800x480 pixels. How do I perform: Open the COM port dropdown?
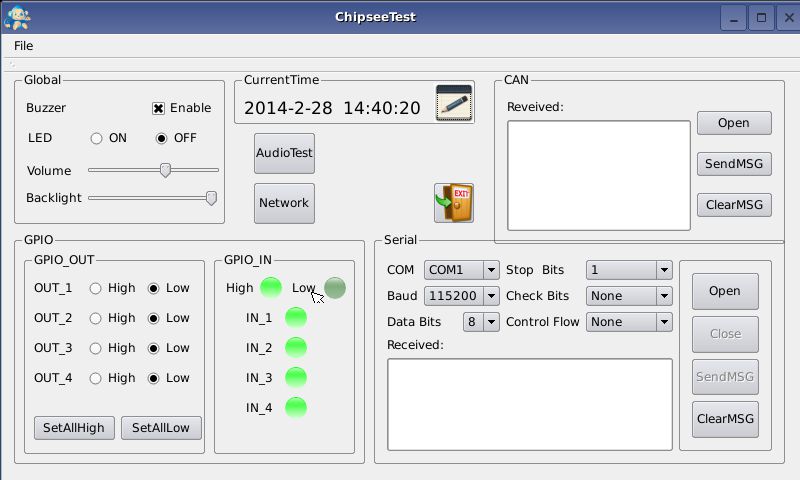coord(461,270)
